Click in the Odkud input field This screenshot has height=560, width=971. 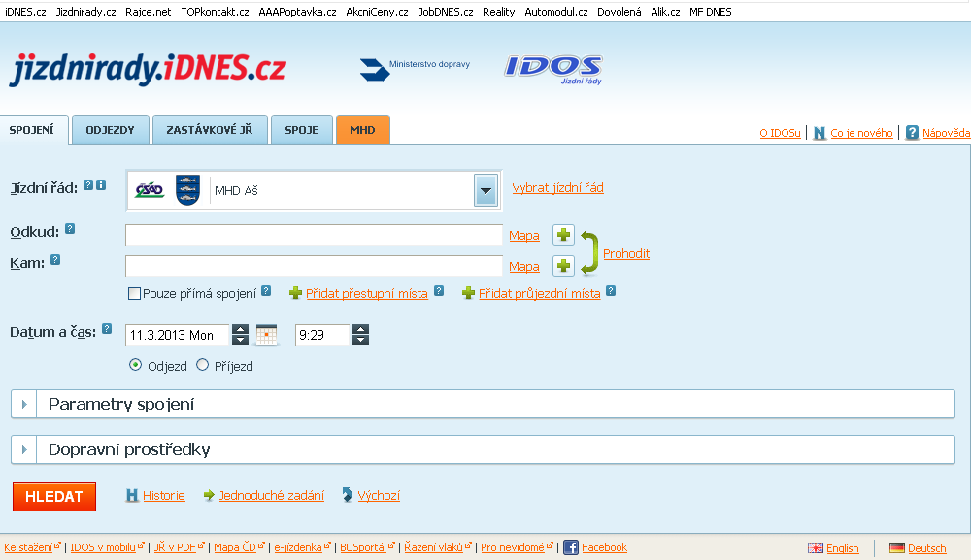click(x=314, y=235)
